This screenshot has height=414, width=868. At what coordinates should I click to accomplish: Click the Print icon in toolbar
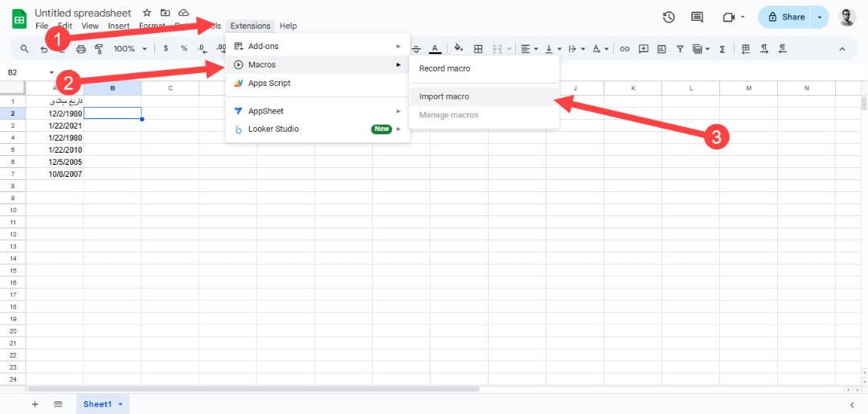tap(81, 49)
